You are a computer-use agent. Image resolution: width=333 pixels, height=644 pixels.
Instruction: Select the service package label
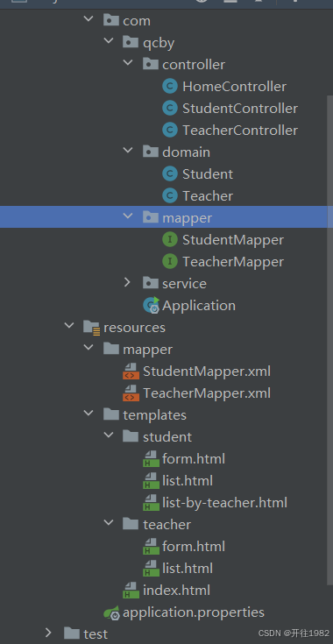point(184,283)
